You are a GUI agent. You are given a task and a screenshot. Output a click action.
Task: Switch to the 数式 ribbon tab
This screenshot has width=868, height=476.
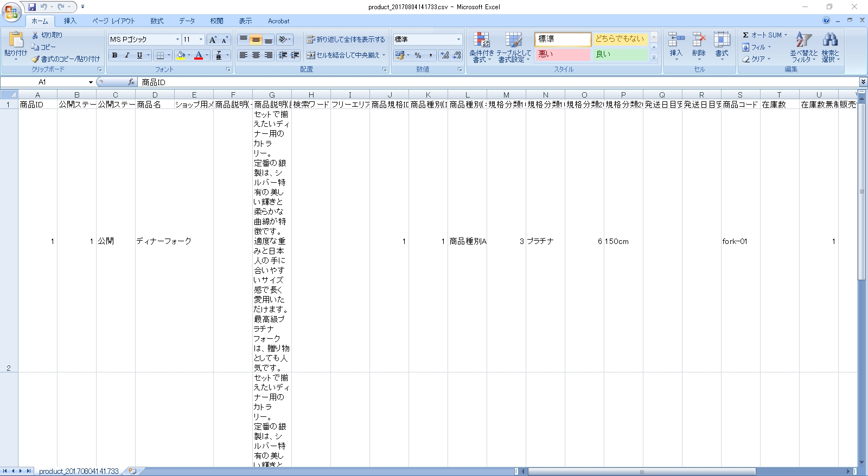coord(157,21)
